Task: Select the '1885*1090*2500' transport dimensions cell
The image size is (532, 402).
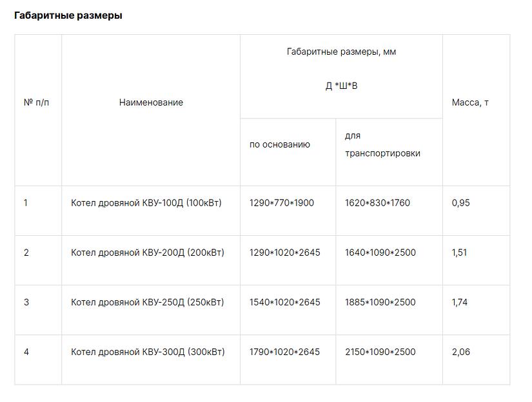Action: click(x=380, y=302)
